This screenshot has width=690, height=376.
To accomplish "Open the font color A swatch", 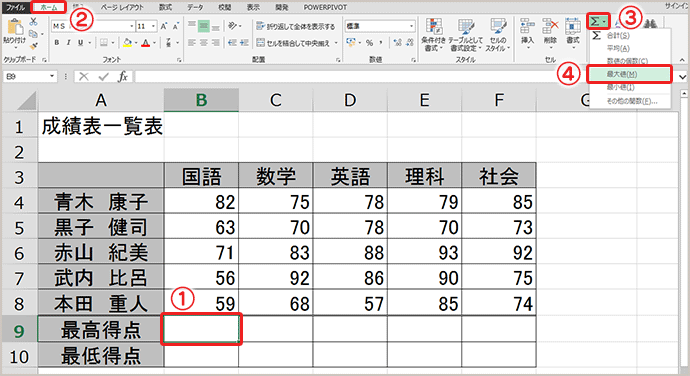I will [146, 43].
